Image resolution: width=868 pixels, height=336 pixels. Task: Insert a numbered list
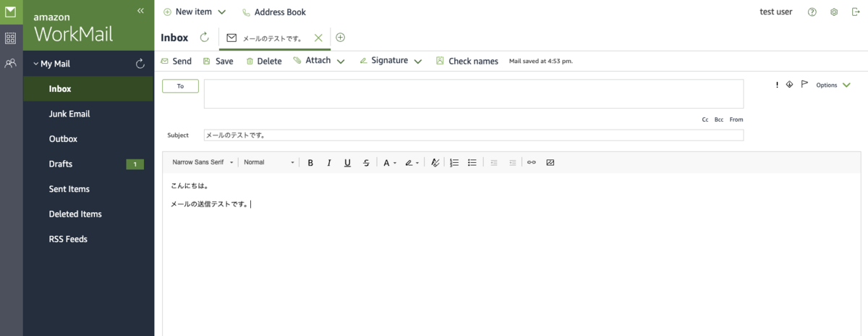coord(454,163)
